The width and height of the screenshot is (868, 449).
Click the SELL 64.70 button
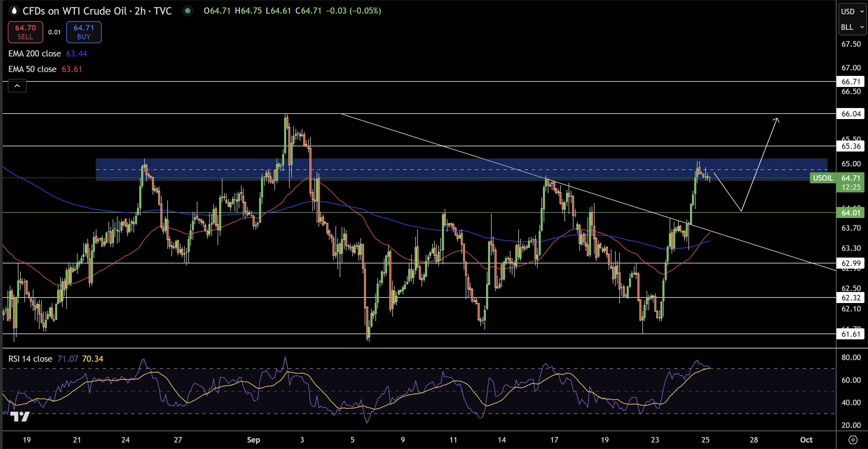25,32
